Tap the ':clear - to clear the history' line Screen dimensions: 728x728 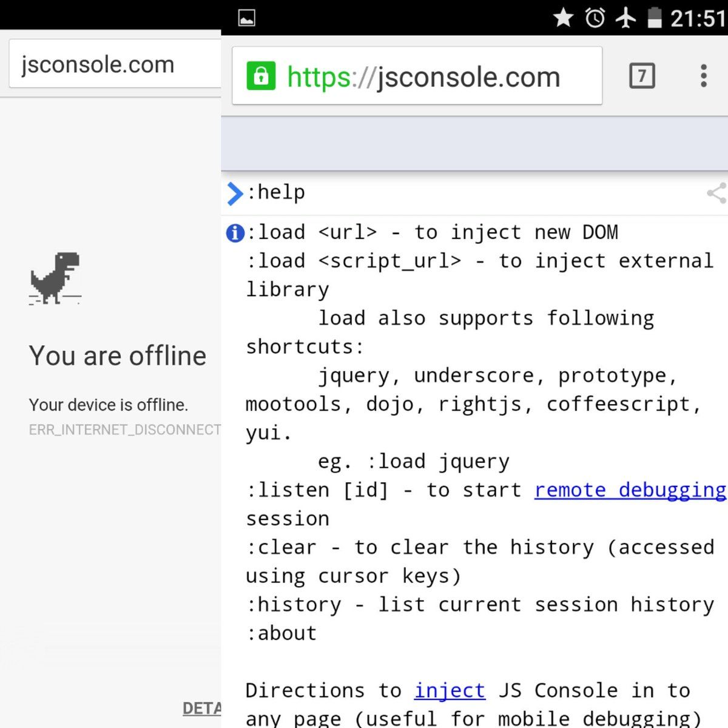480,547
